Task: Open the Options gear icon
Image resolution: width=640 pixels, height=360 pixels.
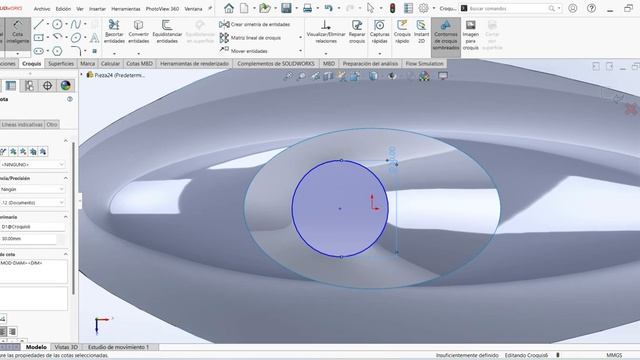Action: 424,8
